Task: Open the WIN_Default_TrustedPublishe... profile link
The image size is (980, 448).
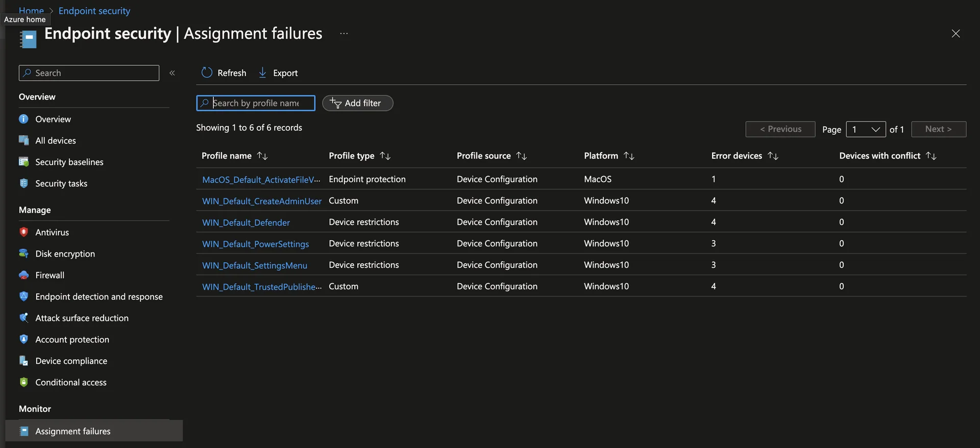Action: (x=262, y=287)
